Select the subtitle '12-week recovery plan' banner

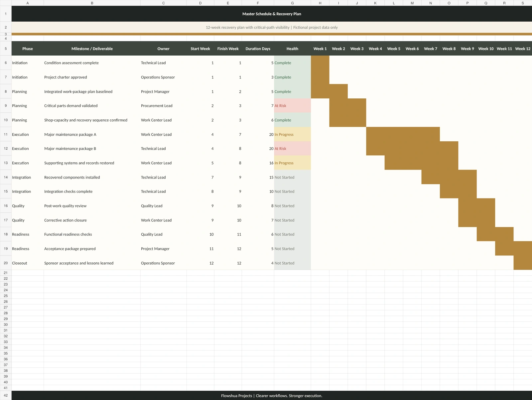click(x=272, y=27)
